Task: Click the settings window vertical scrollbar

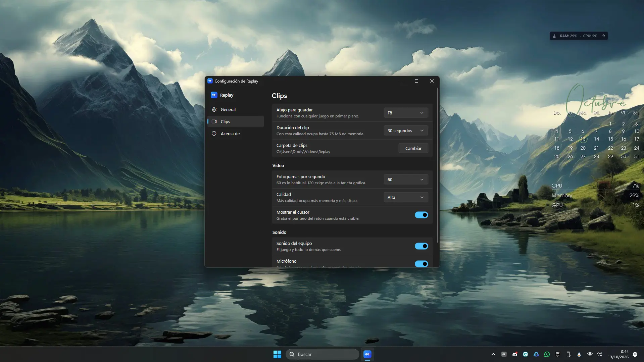Action: tap(438, 166)
